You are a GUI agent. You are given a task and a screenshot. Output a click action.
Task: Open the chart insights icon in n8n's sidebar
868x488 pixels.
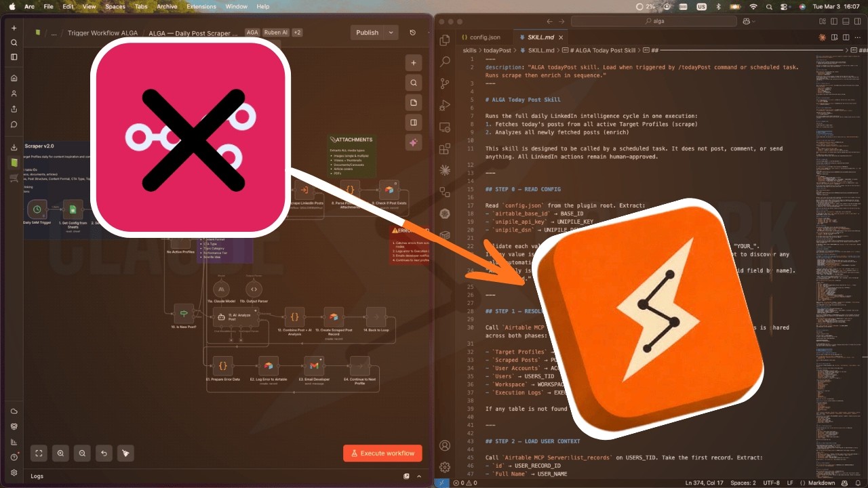tap(14, 442)
